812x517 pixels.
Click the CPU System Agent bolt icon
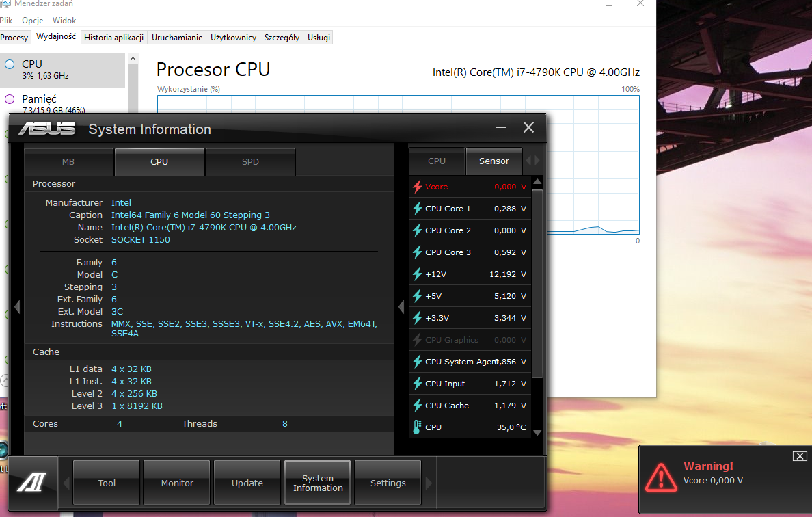[x=418, y=362]
